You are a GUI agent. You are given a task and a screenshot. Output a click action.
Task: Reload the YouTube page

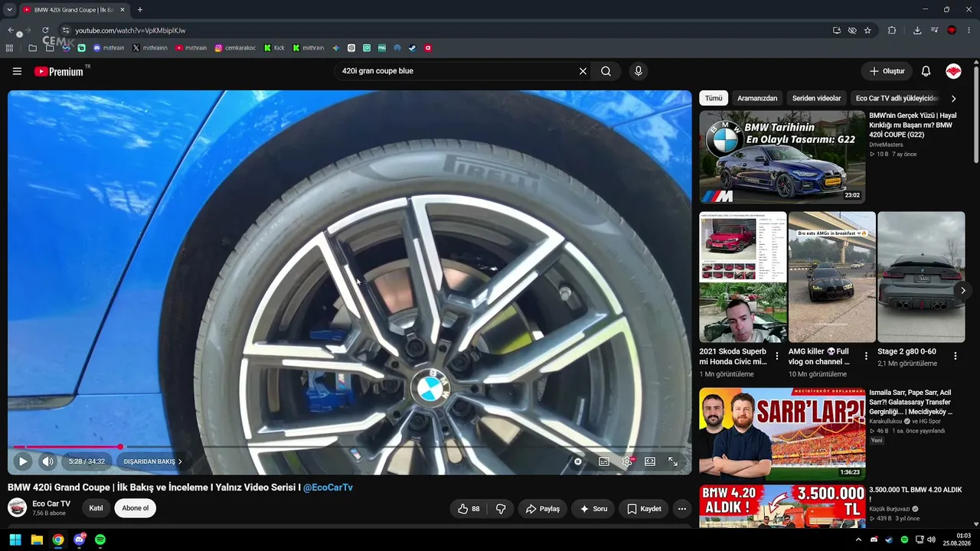45,31
